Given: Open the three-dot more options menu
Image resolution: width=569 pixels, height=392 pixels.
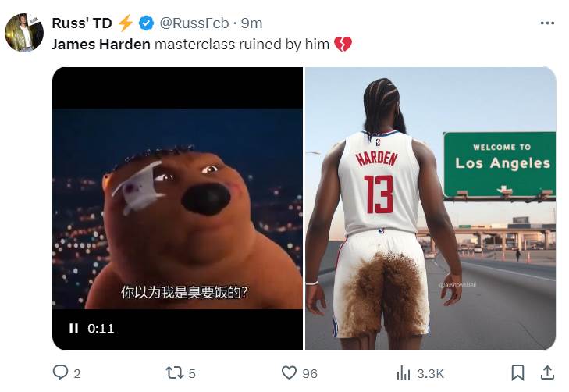Looking at the screenshot, I should pos(547,23).
